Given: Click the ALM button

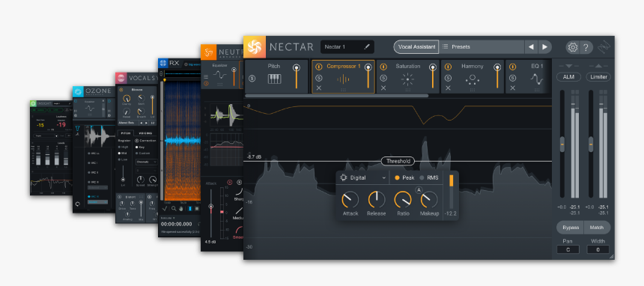Looking at the screenshot, I should [x=568, y=77].
